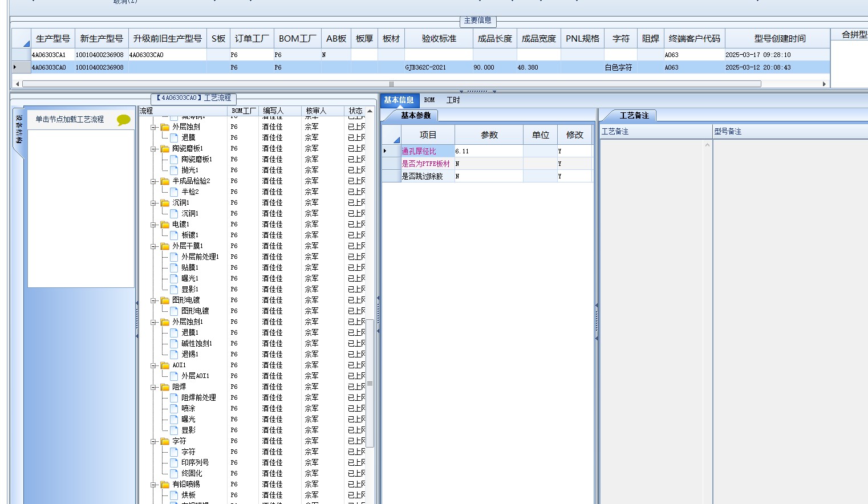
Task: Collapse the 字符 tree node
Action: point(153,441)
